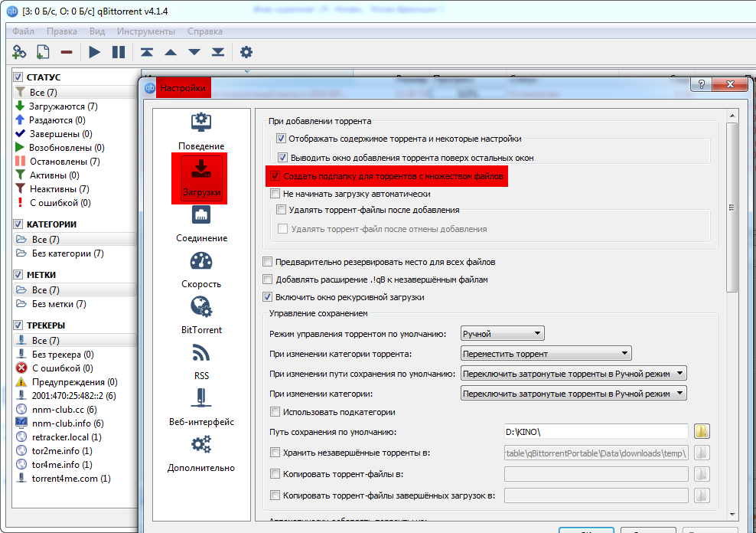Image resolution: width=756 pixels, height=533 pixels.
Task: Open the 'Переместить торрент' dropdown
Action: [546, 354]
